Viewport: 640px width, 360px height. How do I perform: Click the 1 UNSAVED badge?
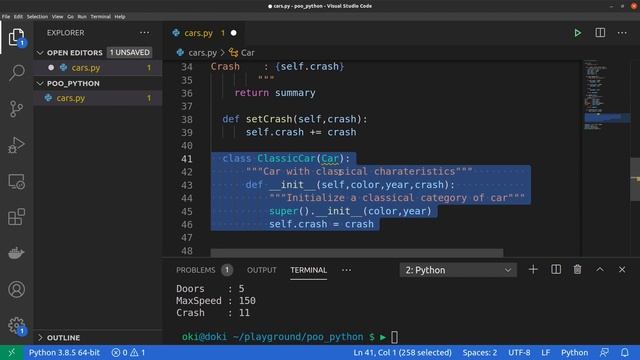tap(129, 52)
